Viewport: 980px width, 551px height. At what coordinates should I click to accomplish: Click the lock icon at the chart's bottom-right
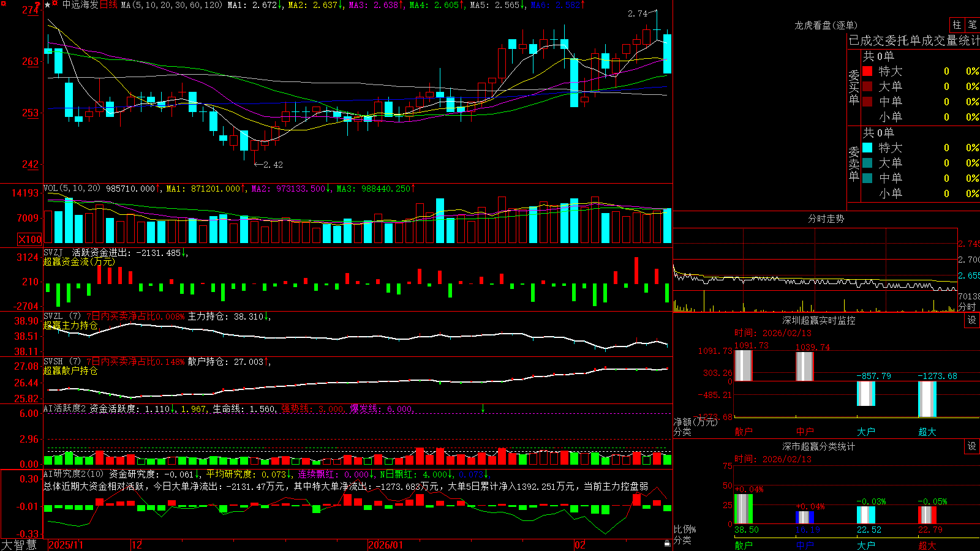click(667, 544)
